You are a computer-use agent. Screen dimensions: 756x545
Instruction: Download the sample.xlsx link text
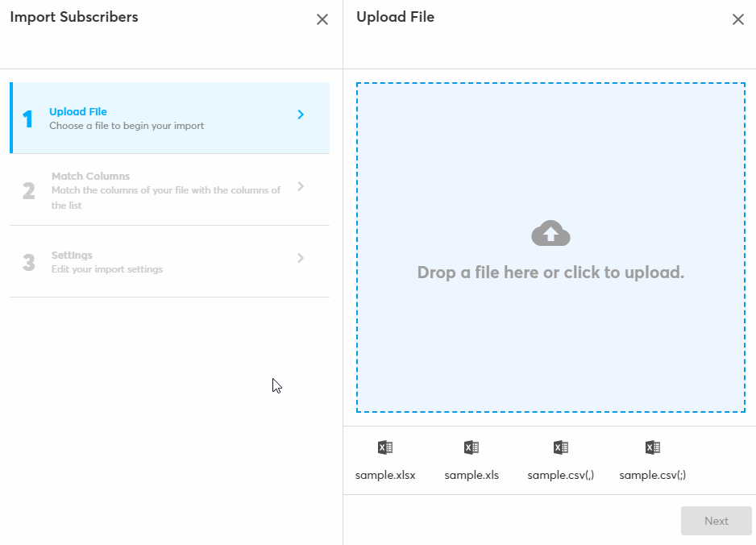coord(385,475)
